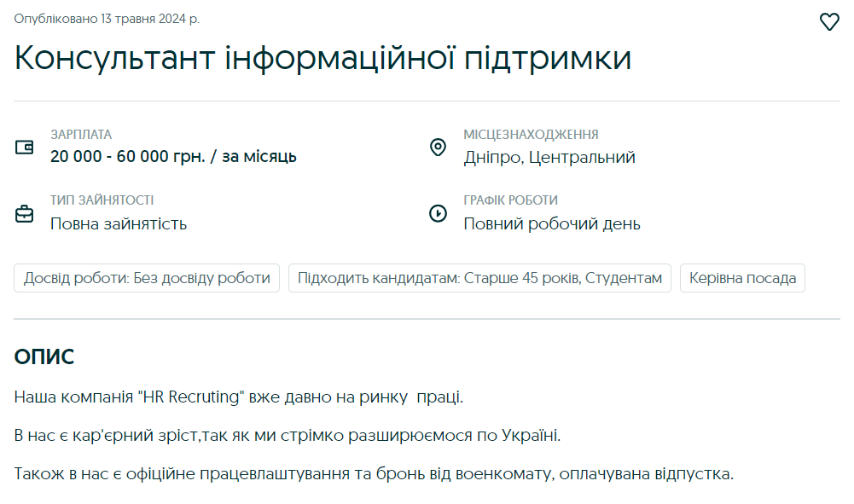Viewport: 854px width, 504px height.
Task: Click the paragraph about career growth
Action: coord(288,436)
